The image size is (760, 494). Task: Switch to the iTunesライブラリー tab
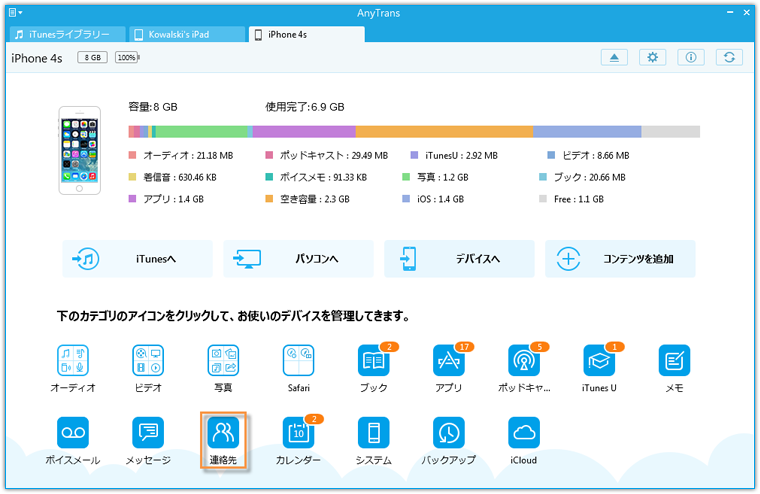[67, 34]
